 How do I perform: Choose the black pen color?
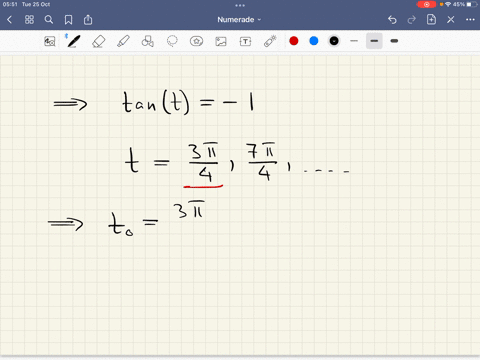click(334, 41)
